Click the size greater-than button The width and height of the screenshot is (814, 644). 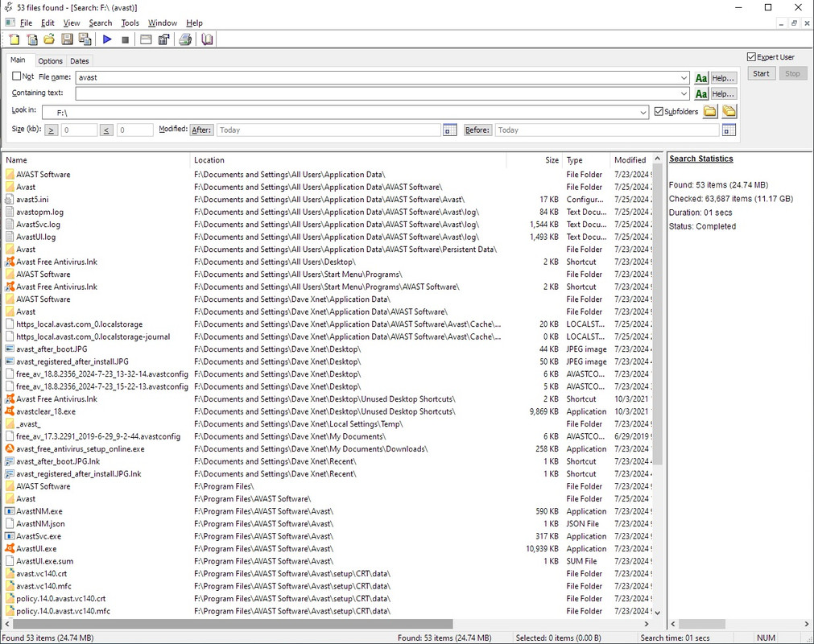pos(51,130)
